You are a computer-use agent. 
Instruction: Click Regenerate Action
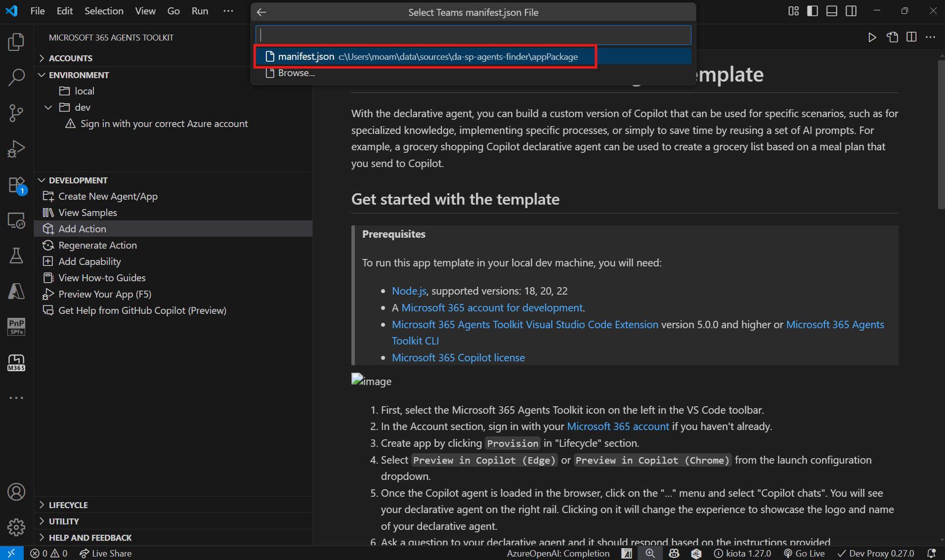pyautogui.click(x=173, y=246)
